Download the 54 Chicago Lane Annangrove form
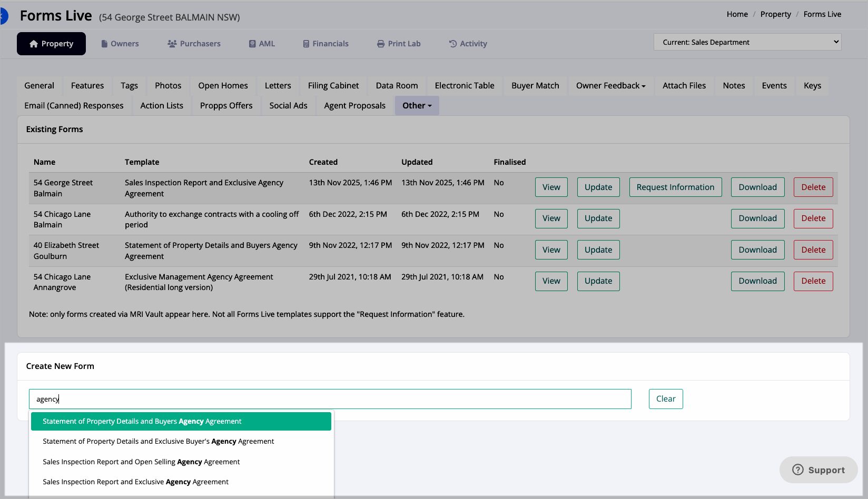This screenshot has height=499, width=868. (x=757, y=281)
